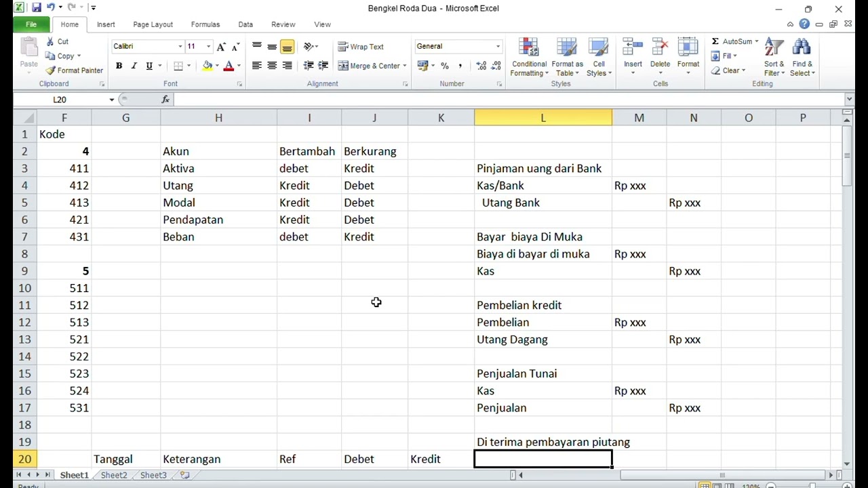Toggle Italic formatting

(x=134, y=66)
